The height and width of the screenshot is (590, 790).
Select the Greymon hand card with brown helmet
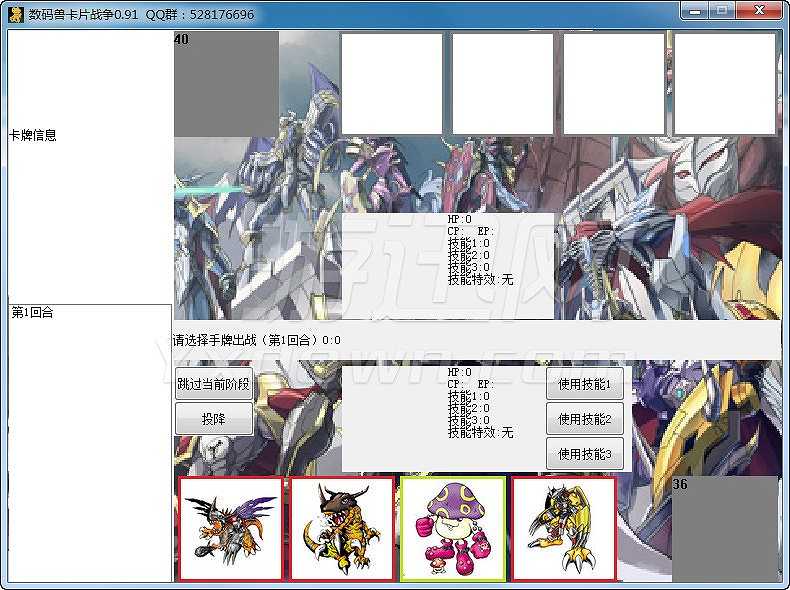(x=342, y=529)
